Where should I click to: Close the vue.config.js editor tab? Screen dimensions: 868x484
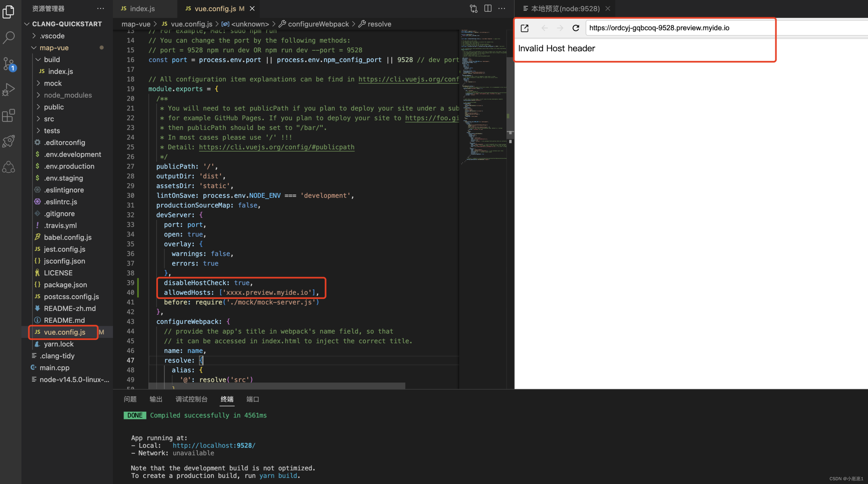tap(252, 9)
